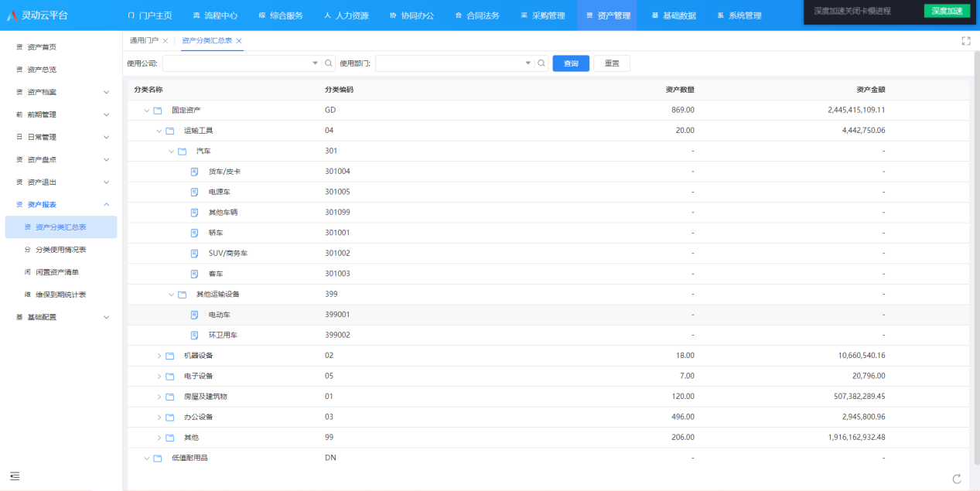Screen dimensions: 980x491
Task: Collapse the 运输工具 tree node
Action: (x=159, y=131)
